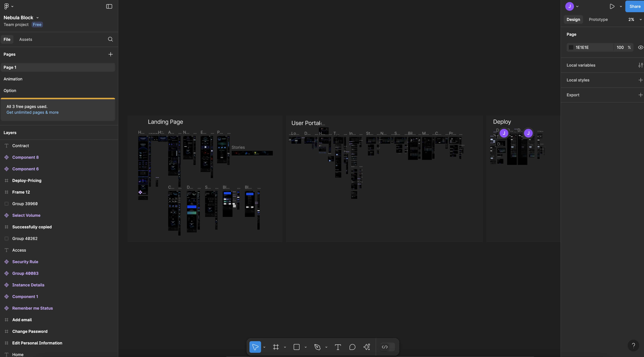Edit the 100 percent opacity field

coord(620,47)
